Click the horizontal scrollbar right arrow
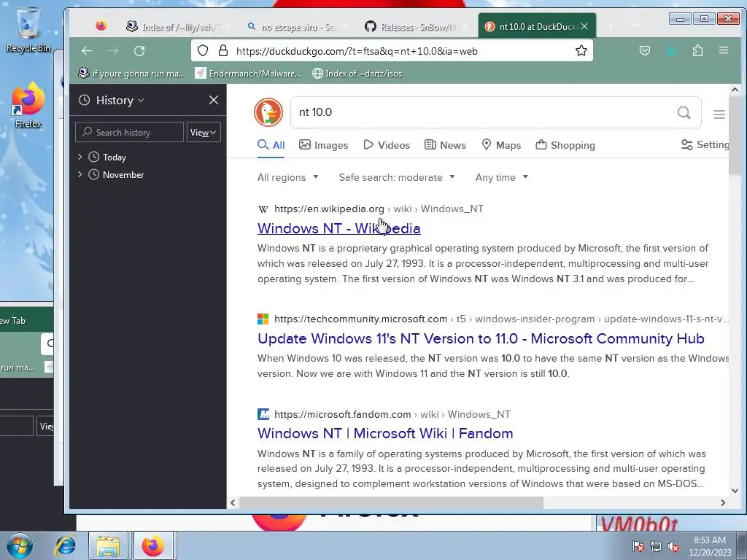Screen dimensions: 747x560 point(723,502)
